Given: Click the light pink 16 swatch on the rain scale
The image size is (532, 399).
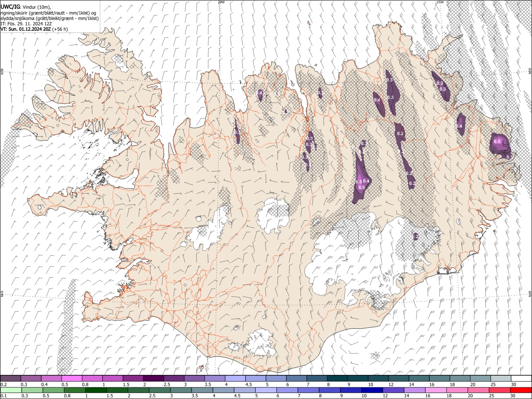Looking at the screenshot, I should [436, 390].
